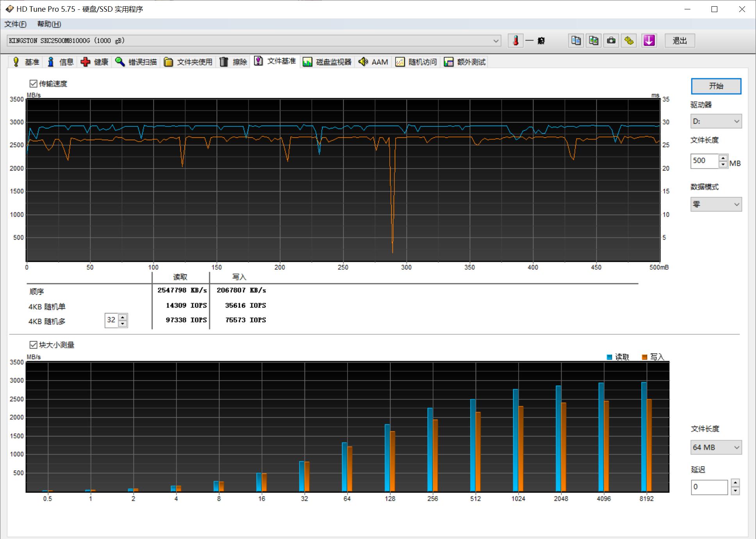Viewport: 756px width, 539px height.
Task: Click the camera save screenshot icon
Action: [611, 41]
